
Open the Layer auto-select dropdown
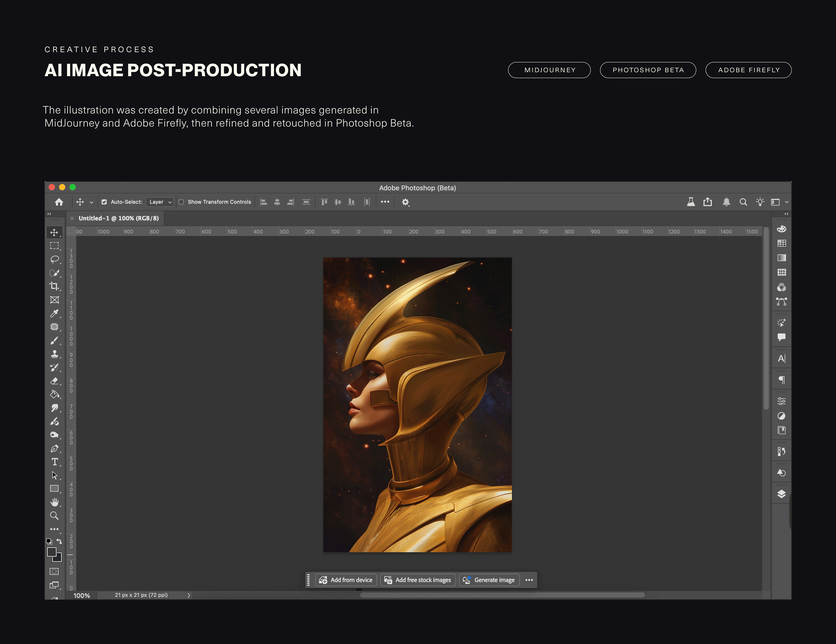point(160,202)
